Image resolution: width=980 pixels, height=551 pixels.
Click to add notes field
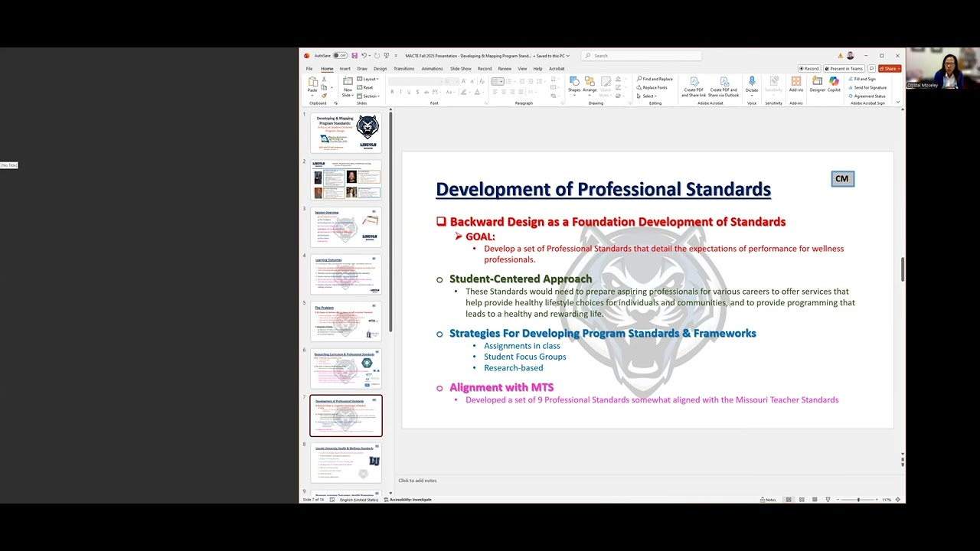pyautogui.click(x=417, y=481)
